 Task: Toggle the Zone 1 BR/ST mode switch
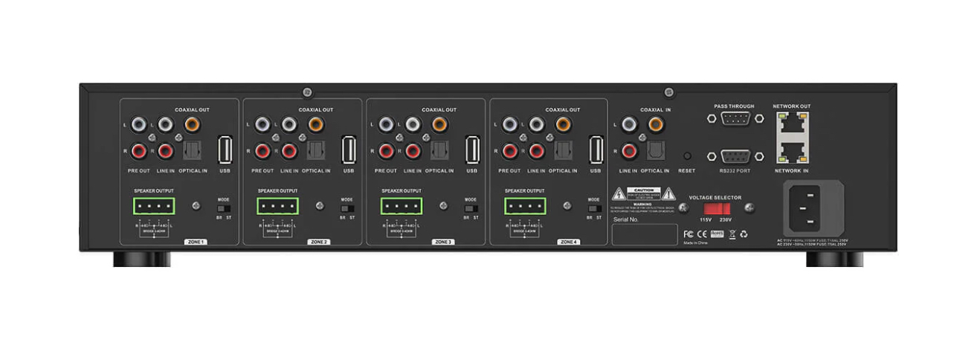pyautogui.click(x=224, y=209)
